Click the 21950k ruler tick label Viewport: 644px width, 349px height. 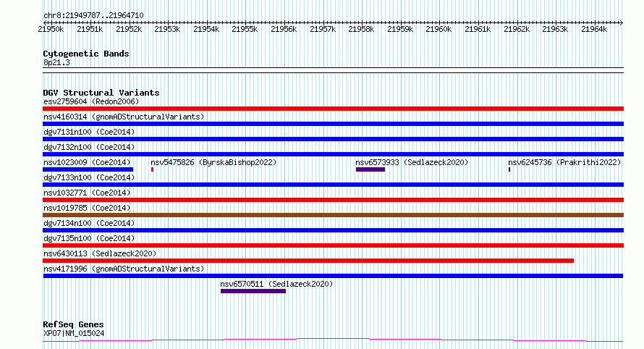(x=51, y=29)
